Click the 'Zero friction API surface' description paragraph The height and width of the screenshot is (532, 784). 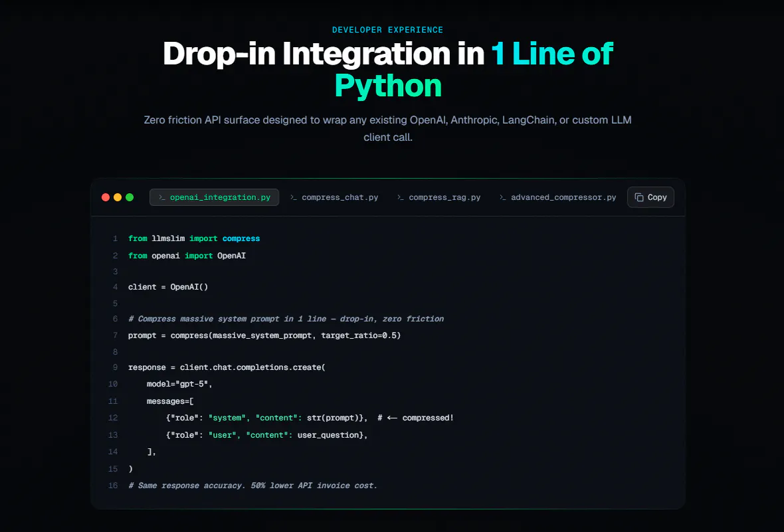(x=388, y=128)
